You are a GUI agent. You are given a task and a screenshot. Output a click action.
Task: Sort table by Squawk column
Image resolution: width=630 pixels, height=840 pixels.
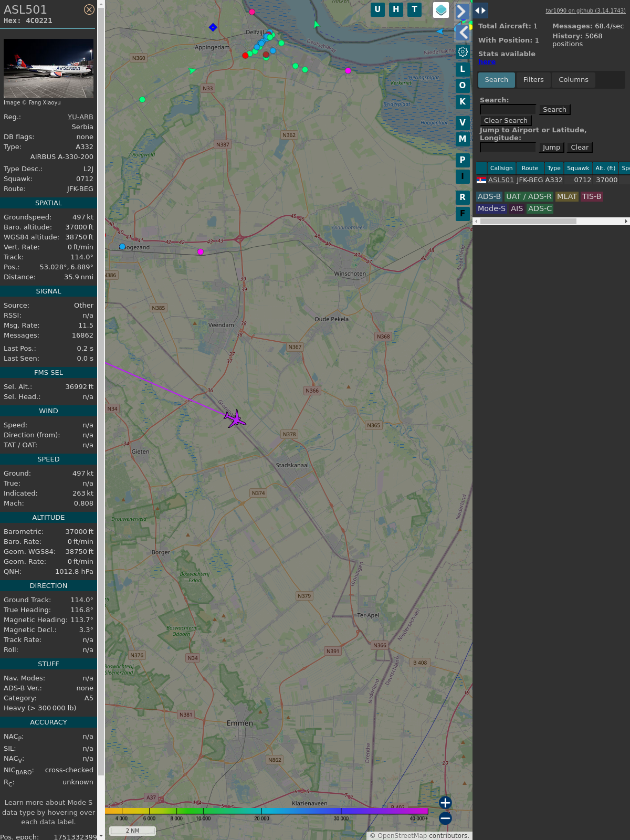coord(578,169)
